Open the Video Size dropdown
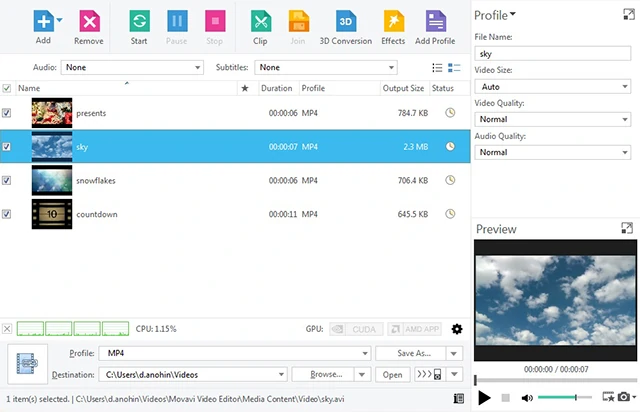Screen dimensions: 640x412 coord(552,87)
